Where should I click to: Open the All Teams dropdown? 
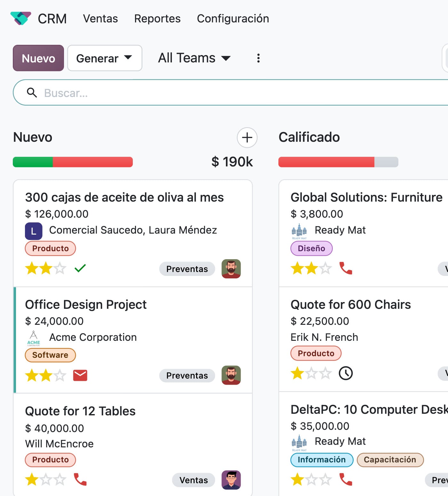pyautogui.click(x=194, y=58)
